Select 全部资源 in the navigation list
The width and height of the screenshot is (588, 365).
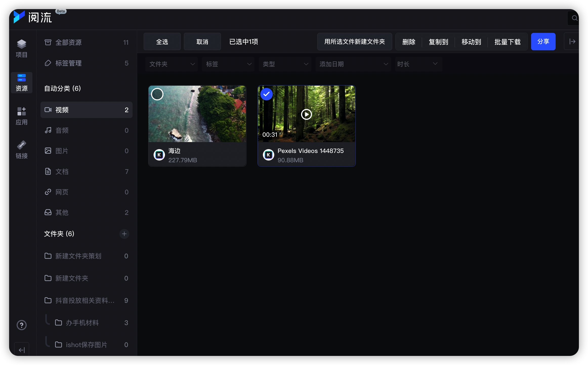click(x=87, y=42)
